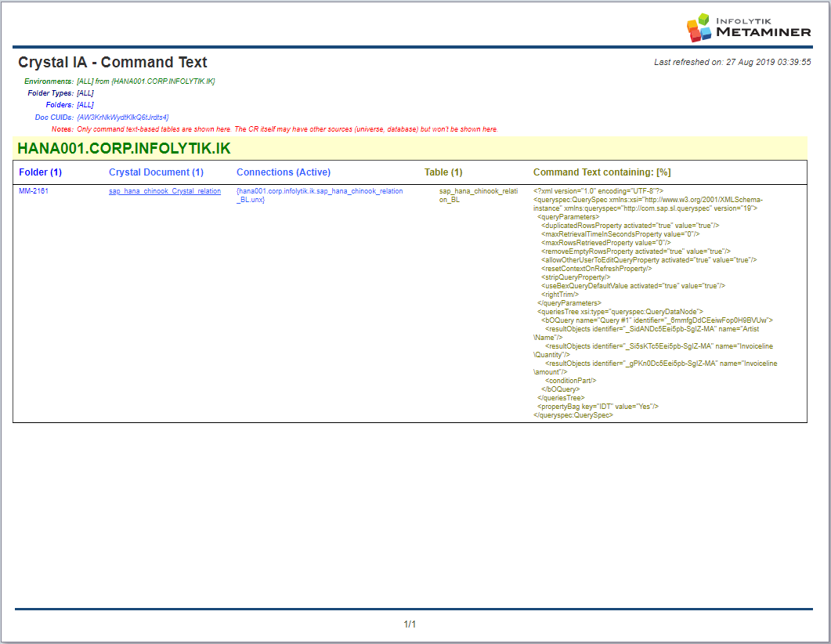Select the HANA001.CORP.INFOLYTIK.IK environment heading
The height and width of the screenshot is (644, 831).
124,148
